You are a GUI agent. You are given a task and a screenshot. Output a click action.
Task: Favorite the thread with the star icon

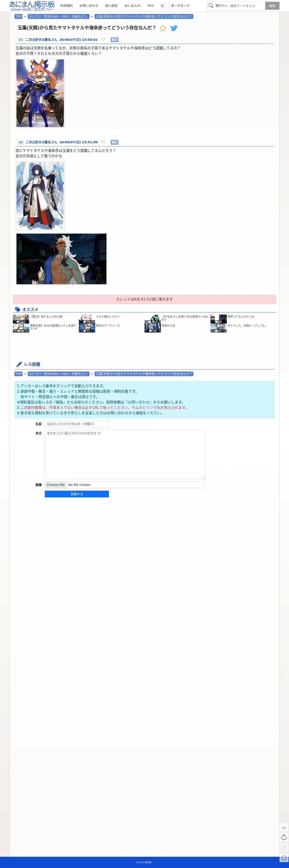click(x=163, y=28)
